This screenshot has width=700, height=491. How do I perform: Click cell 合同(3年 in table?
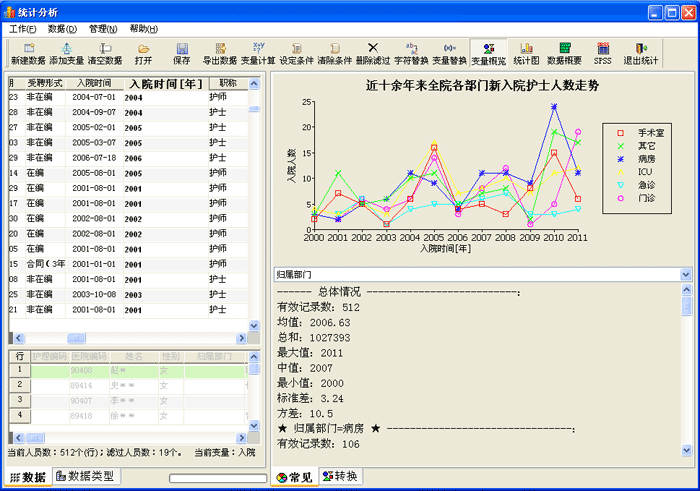pos(46,264)
